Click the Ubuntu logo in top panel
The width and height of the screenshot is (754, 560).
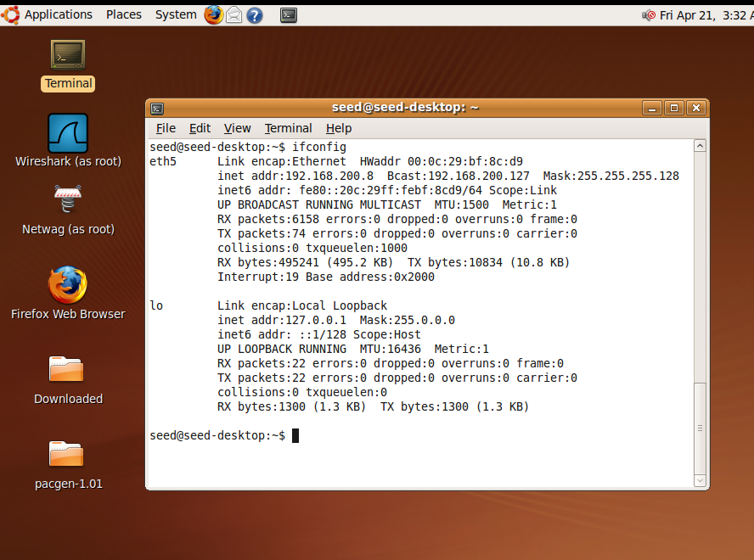click(10, 15)
